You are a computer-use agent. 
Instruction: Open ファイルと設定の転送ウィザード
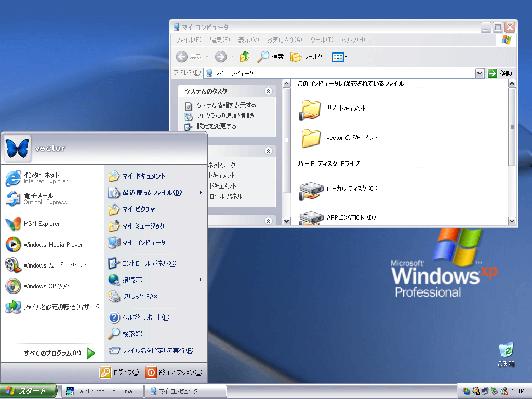52,307
